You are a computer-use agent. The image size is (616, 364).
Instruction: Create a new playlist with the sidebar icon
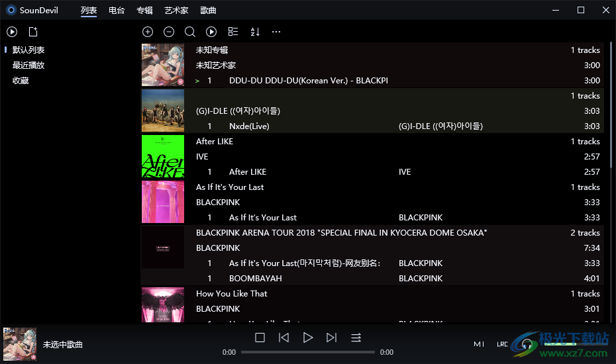click(x=33, y=32)
